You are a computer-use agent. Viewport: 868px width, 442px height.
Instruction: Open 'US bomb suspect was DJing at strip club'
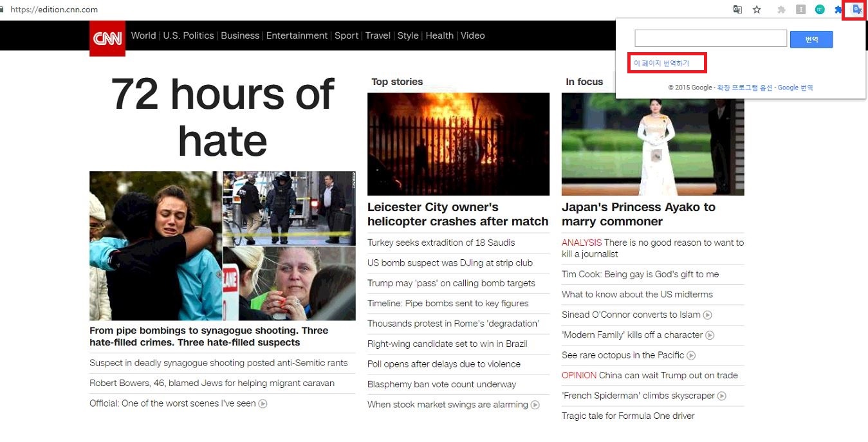[x=450, y=262]
